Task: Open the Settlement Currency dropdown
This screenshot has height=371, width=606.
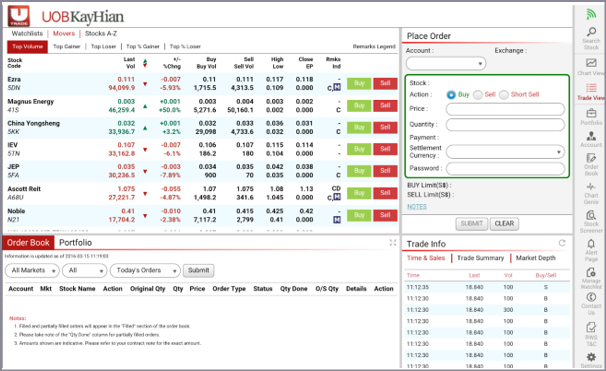Action: (505, 152)
